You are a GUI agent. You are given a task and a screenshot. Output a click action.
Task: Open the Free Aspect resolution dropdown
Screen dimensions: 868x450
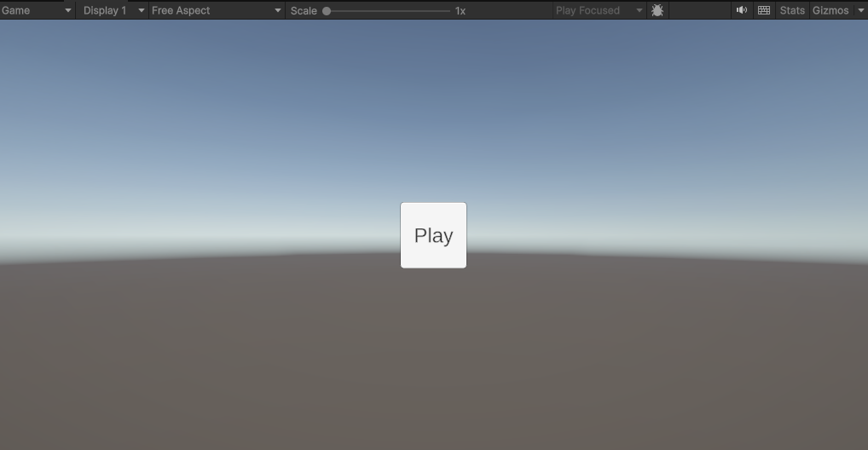click(216, 10)
